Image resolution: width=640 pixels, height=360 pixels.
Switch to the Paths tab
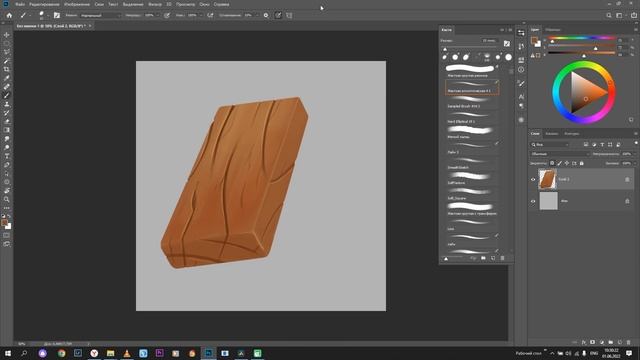(x=571, y=133)
